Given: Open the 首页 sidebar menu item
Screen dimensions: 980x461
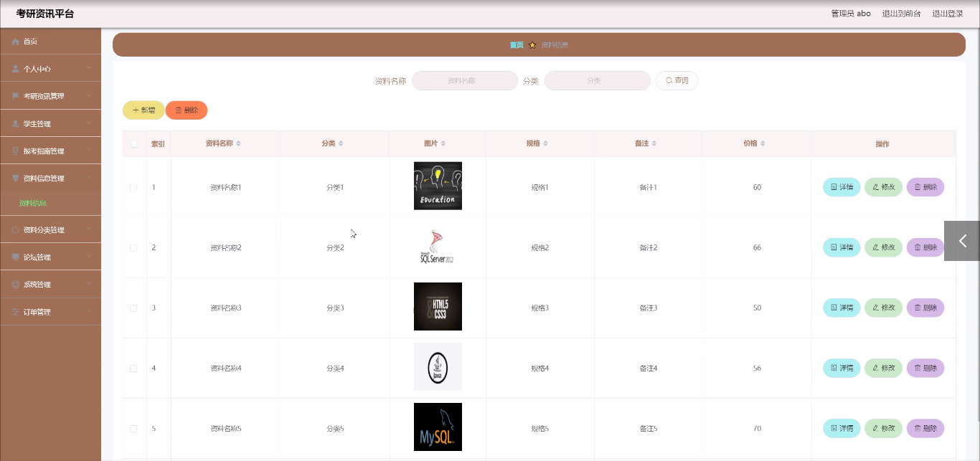Looking at the screenshot, I should click(x=50, y=42).
